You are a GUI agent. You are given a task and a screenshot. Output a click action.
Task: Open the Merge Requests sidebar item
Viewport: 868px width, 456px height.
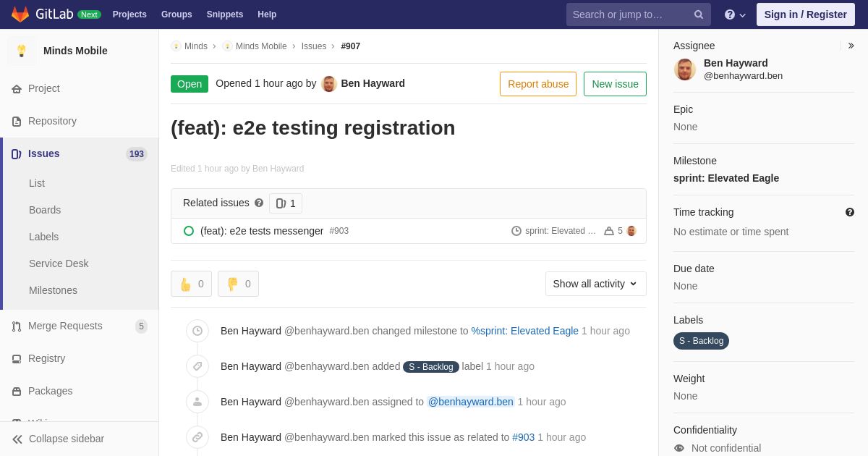click(65, 326)
